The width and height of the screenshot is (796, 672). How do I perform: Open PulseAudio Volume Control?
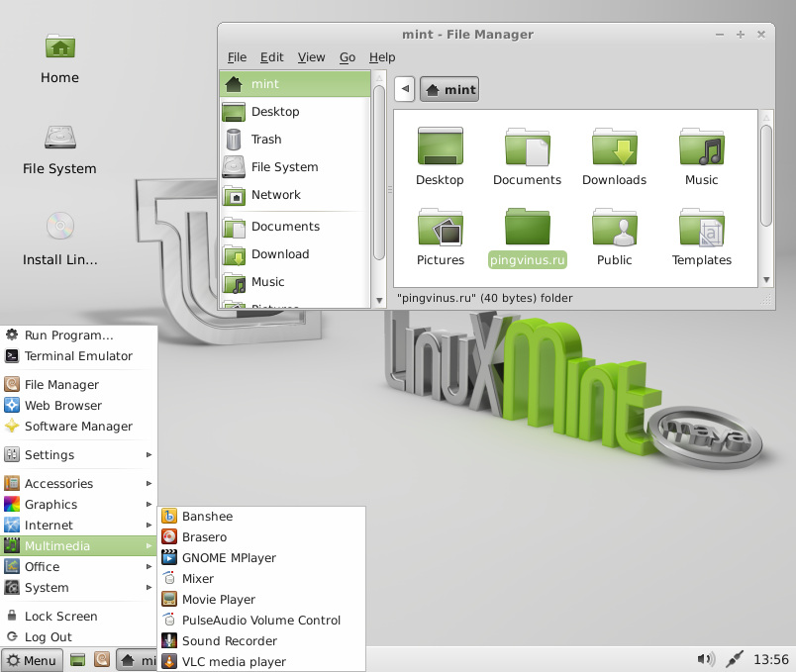(x=262, y=621)
